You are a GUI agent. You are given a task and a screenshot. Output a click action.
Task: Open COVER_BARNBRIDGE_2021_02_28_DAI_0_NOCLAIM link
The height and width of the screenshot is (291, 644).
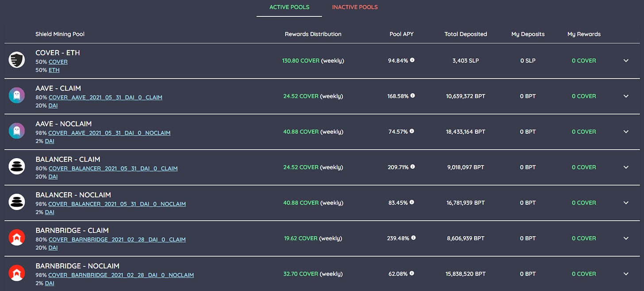(121, 275)
